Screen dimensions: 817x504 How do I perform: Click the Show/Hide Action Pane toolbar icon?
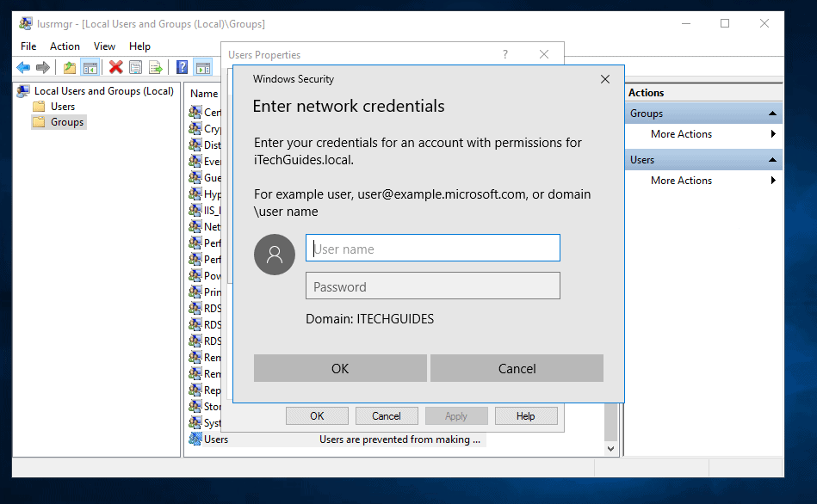[x=203, y=67]
